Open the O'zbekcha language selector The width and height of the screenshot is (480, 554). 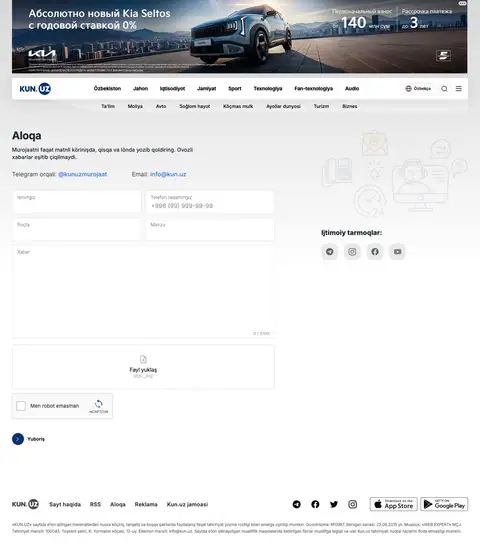(418, 88)
